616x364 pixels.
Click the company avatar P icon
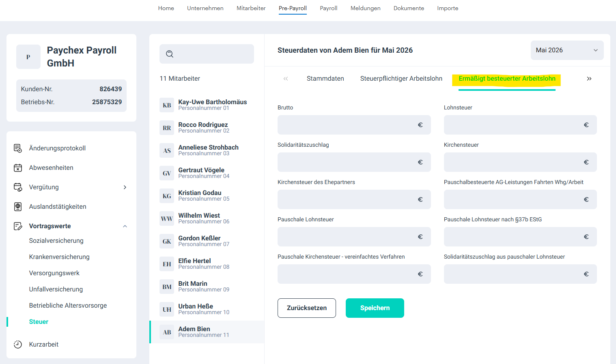[28, 57]
